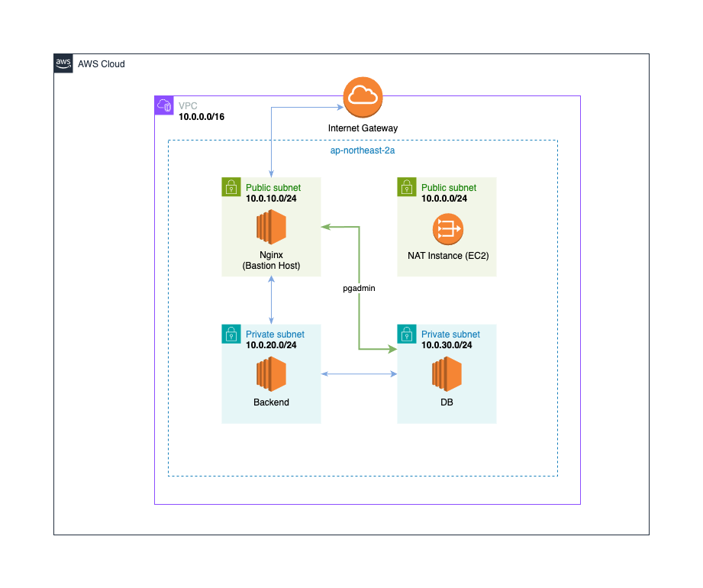
Task: Select the ap-northeast-2a zone label
Action: click(x=363, y=150)
